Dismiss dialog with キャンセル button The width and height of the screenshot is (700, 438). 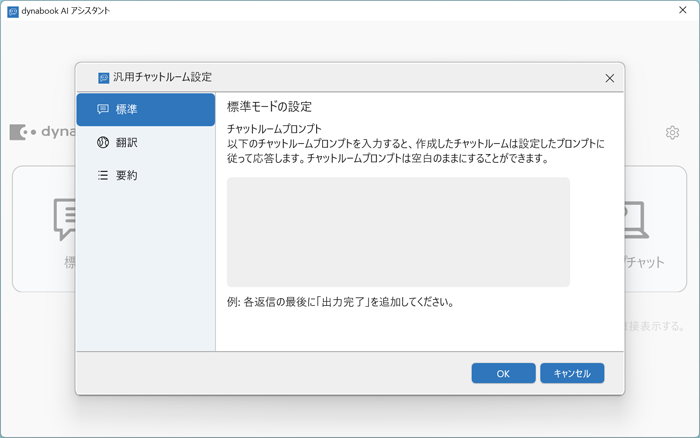(x=572, y=373)
